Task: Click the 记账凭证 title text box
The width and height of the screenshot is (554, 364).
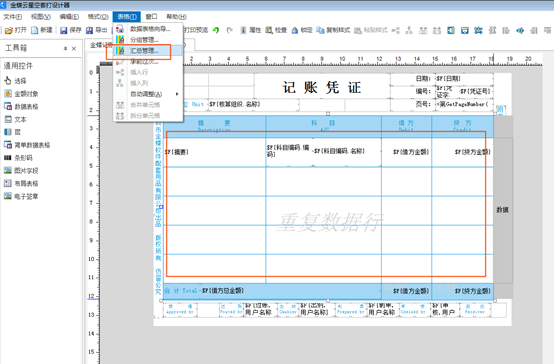Action: tap(322, 87)
